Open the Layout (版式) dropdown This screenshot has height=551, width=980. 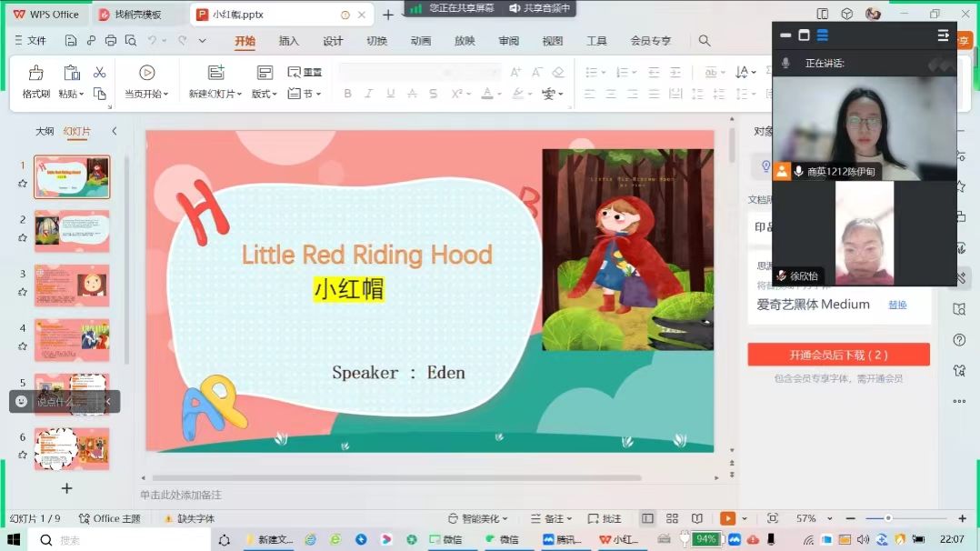(x=265, y=94)
